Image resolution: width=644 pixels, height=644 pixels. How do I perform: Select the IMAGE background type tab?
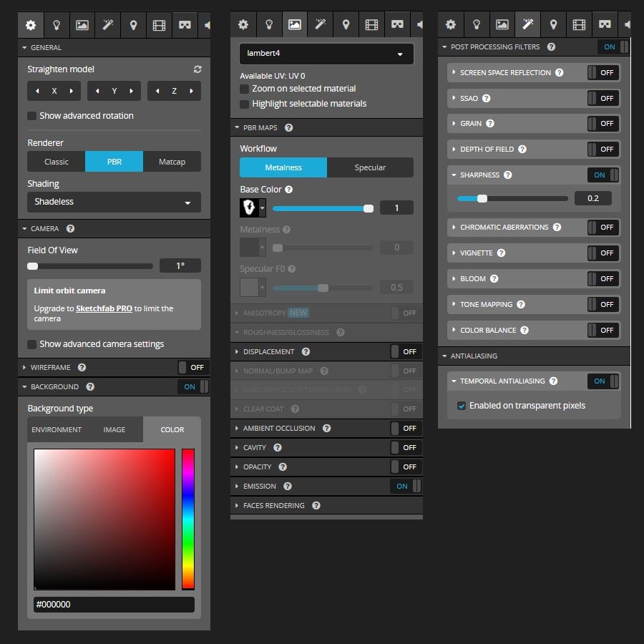pos(114,430)
